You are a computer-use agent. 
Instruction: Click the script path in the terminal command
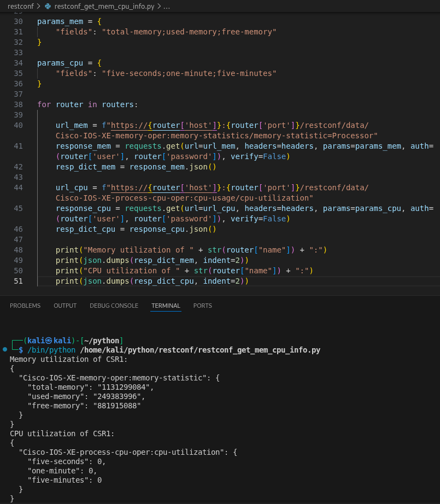(x=200, y=350)
